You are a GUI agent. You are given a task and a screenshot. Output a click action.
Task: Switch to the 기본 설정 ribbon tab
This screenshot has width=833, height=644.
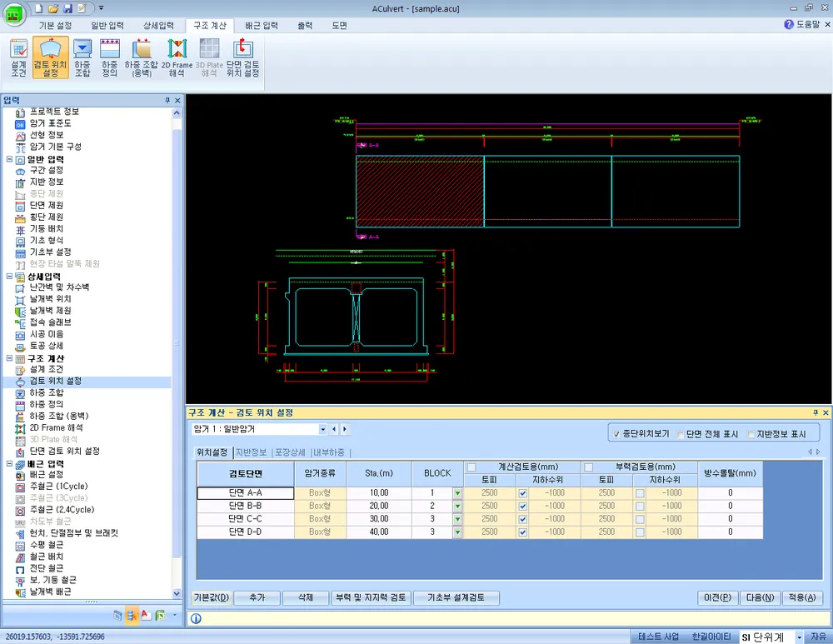click(x=55, y=26)
